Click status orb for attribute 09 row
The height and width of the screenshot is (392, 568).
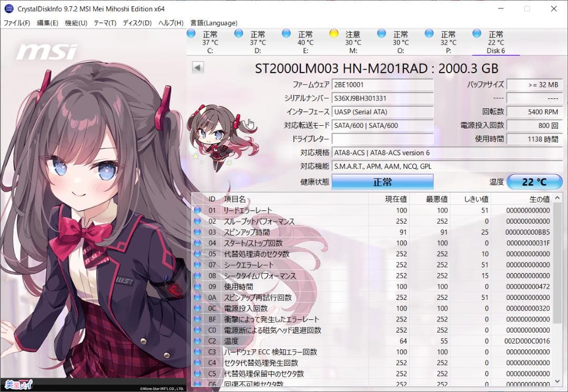(x=197, y=286)
